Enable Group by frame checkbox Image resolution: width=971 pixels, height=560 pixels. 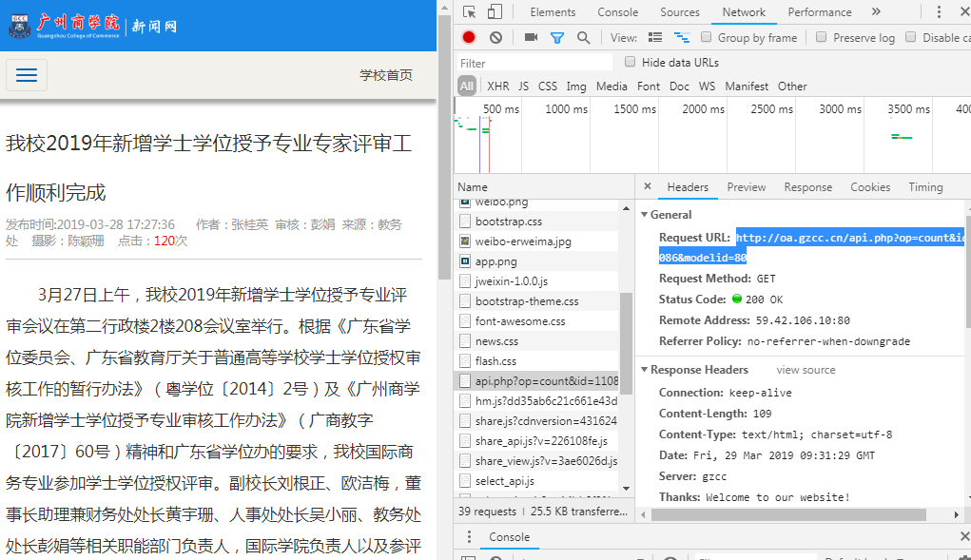pos(706,37)
